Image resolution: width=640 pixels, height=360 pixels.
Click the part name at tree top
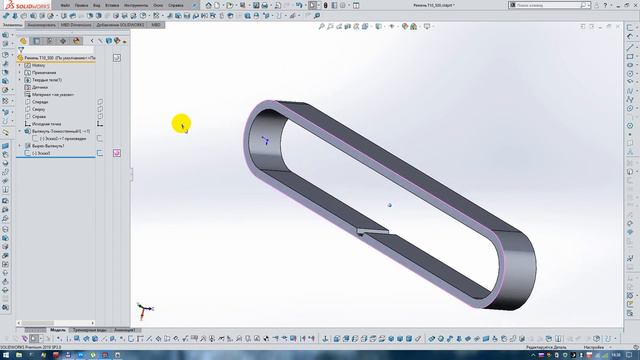click(x=60, y=58)
